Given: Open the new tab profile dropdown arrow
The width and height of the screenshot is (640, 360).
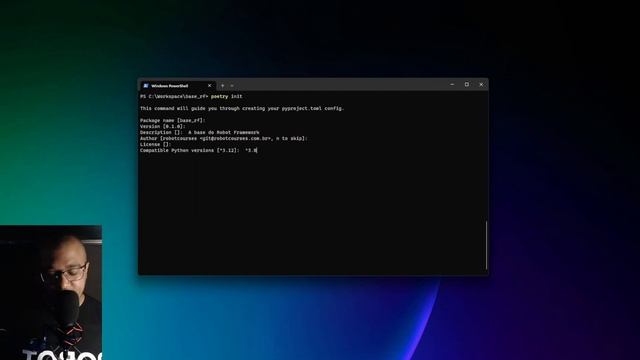Looking at the screenshot, I should point(232,86).
